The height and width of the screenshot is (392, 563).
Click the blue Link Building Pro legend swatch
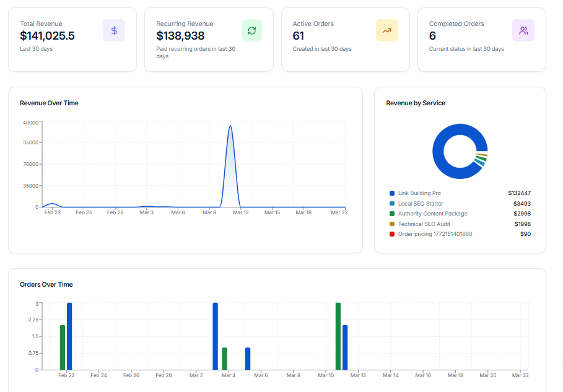pos(391,193)
